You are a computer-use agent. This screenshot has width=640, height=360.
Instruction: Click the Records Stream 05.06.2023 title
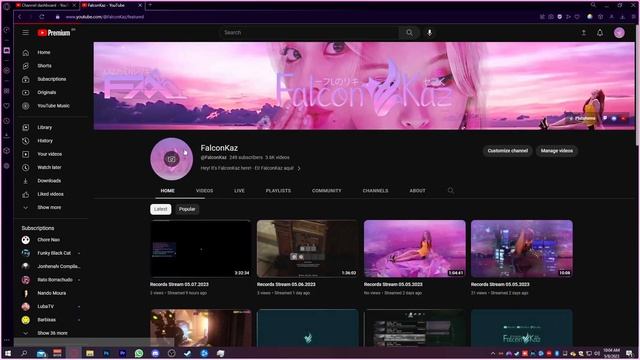click(x=286, y=284)
